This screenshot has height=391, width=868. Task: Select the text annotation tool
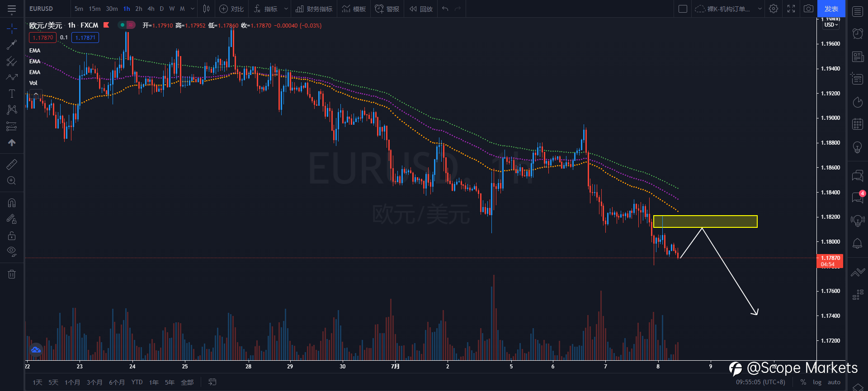(x=12, y=94)
